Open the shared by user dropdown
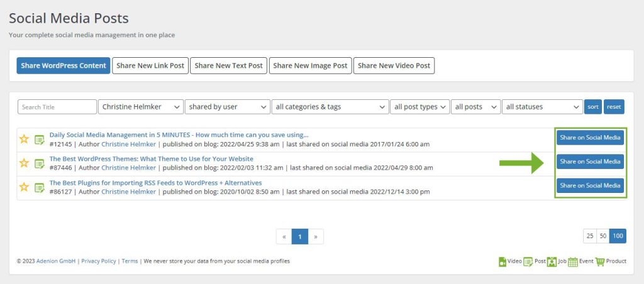Image resolution: width=644 pixels, height=284 pixels. tap(228, 107)
